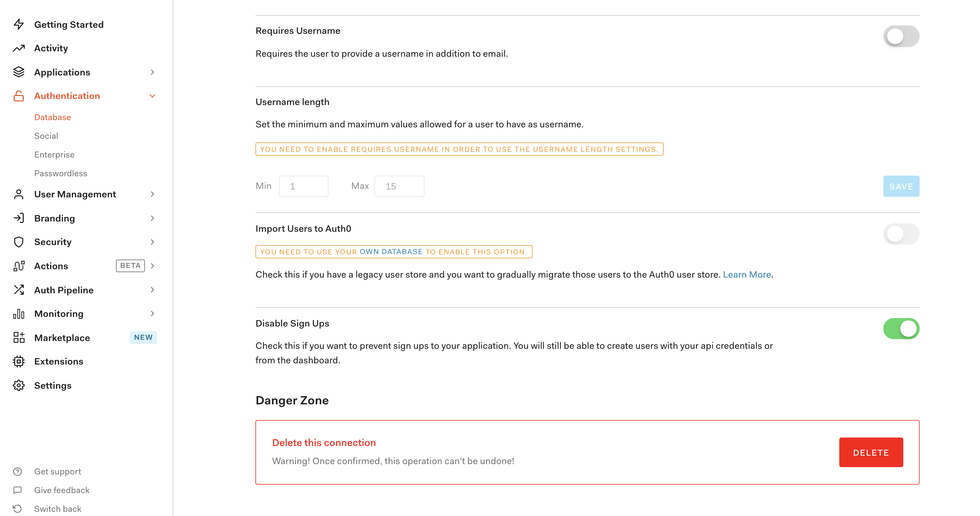Click the Monitoring bar chart icon

tap(19, 314)
